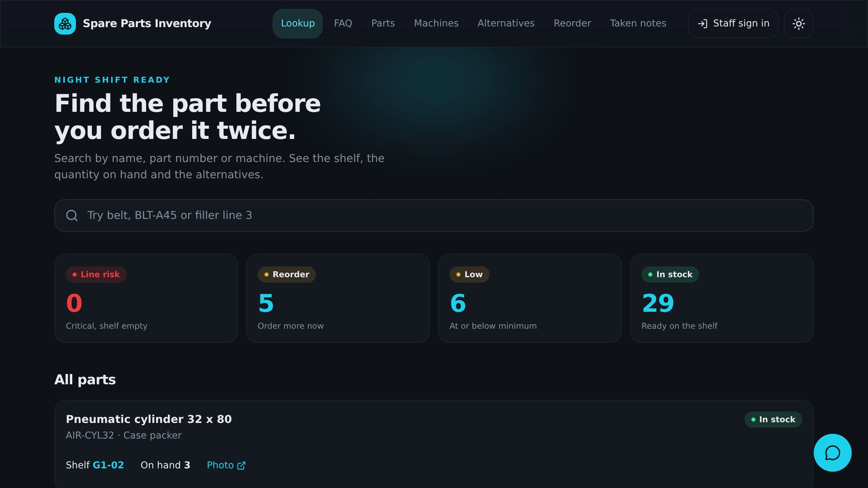Screen dimensions: 868x488
Task: Switch to the Lookup tab
Action: click(x=298, y=23)
